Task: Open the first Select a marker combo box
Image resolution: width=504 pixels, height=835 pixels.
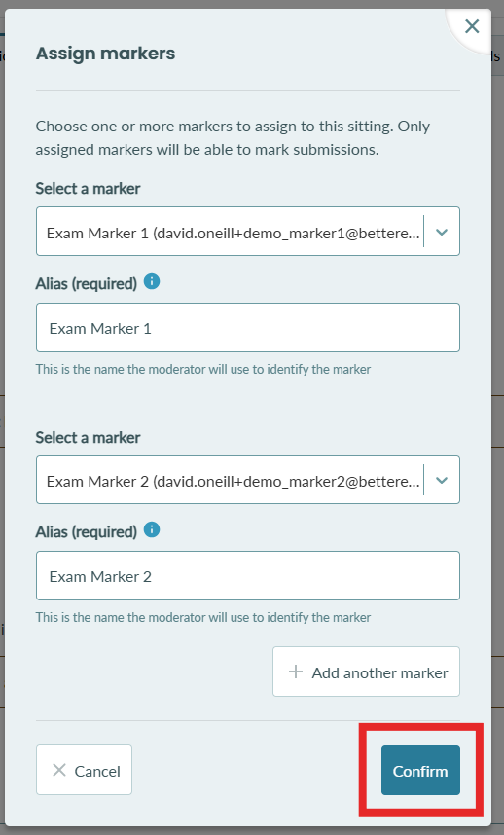Action: pyautogui.click(x=248, y=231)
